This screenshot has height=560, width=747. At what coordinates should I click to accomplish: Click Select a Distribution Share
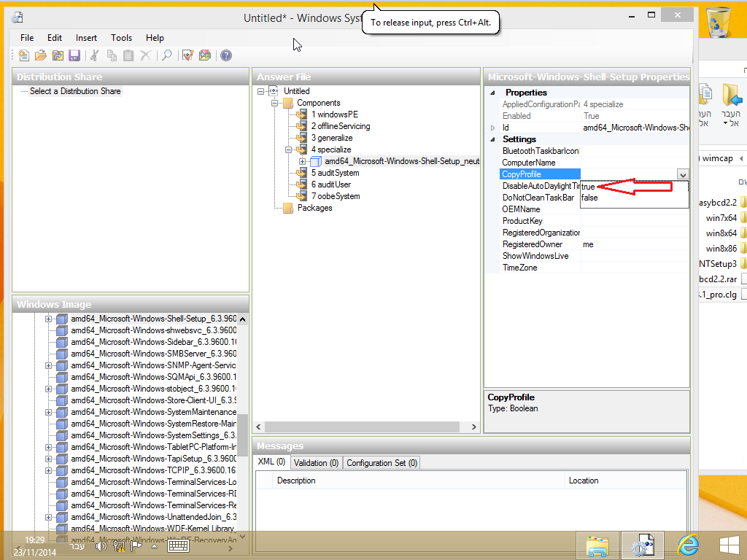(75, 91)
